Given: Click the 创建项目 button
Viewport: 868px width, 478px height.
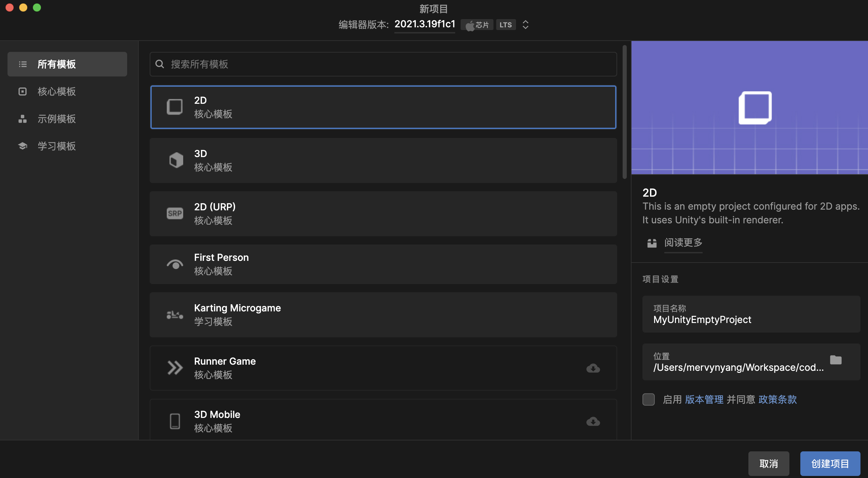Looking at the screenshot, I should pyautogui.click(x=830, y=463).
